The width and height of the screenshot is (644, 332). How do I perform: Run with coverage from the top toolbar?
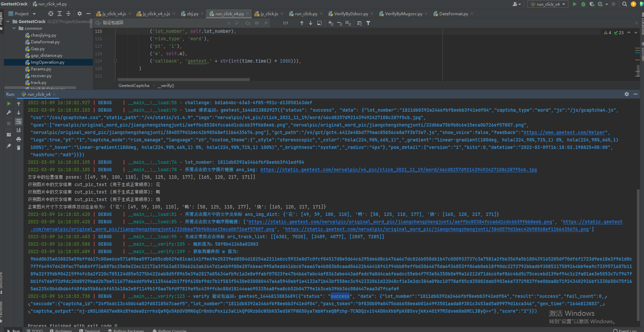(592, 4)
